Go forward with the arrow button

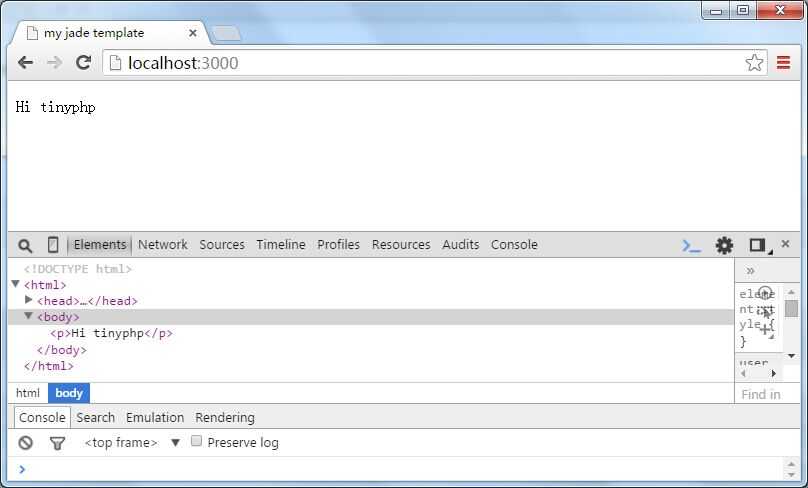point(54,63)
